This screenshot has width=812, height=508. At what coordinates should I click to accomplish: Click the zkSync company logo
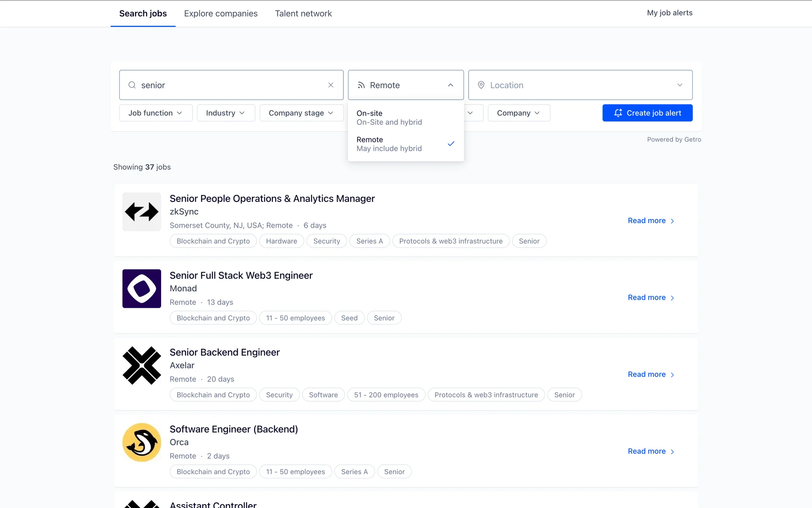[142, 212]
